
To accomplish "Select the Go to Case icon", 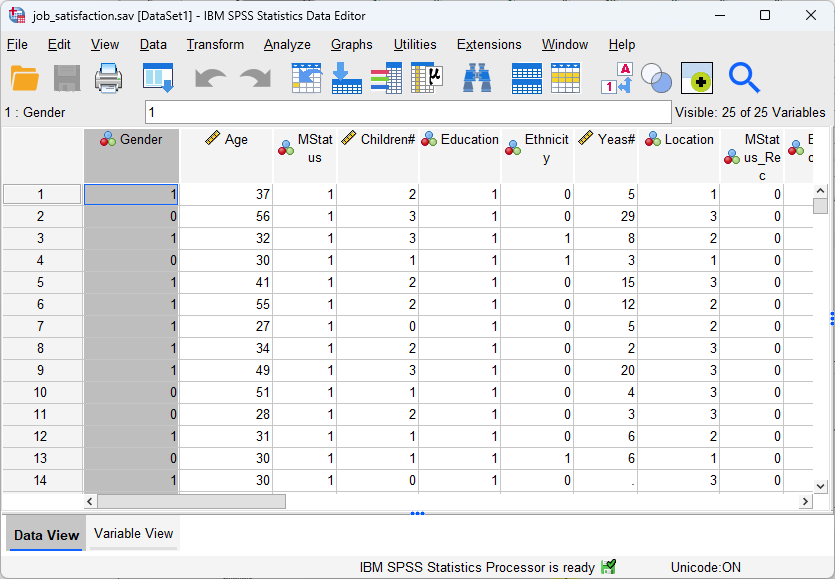I will (304, 77).
